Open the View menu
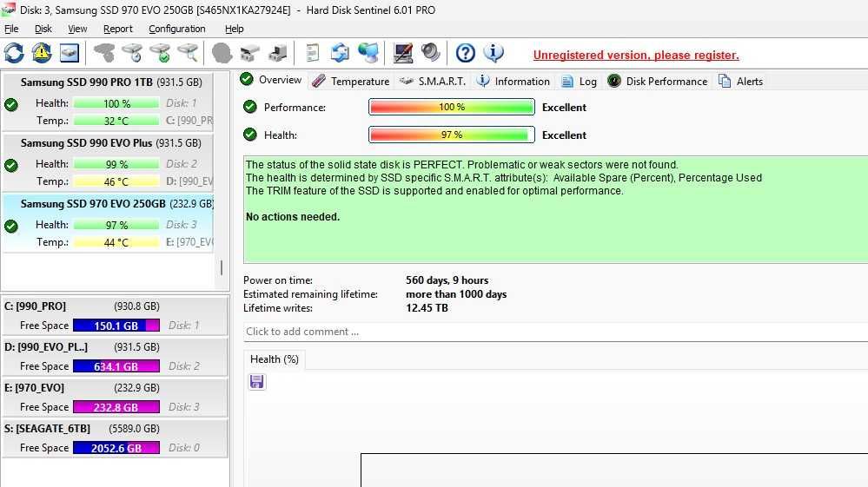Screen dimensions: 868x487 77,29
